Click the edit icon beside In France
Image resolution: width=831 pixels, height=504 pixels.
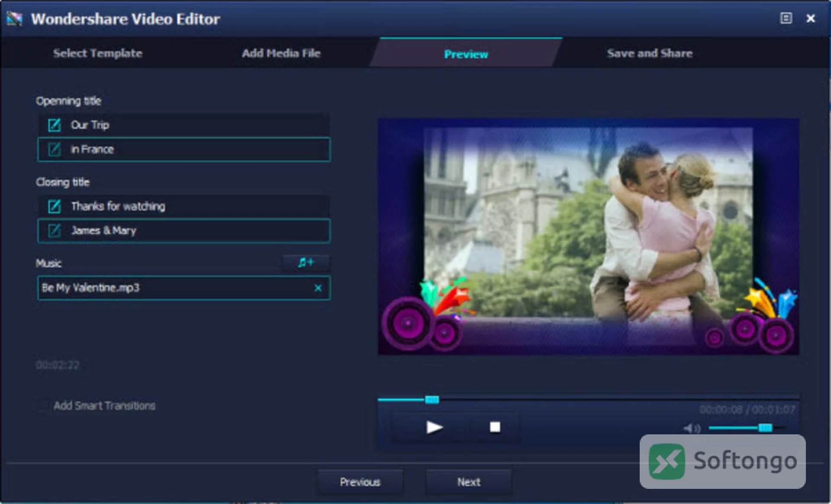55,149
